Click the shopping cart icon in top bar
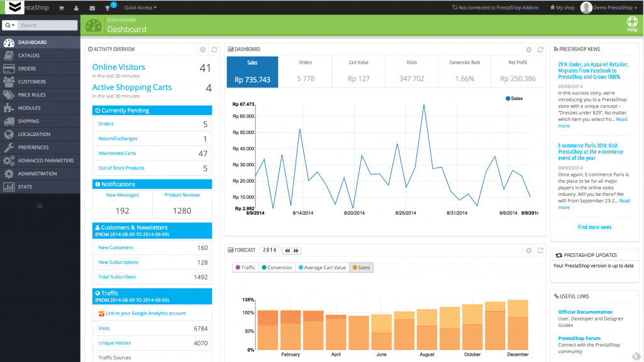This screenshot has height=362, width=644. 61,8
